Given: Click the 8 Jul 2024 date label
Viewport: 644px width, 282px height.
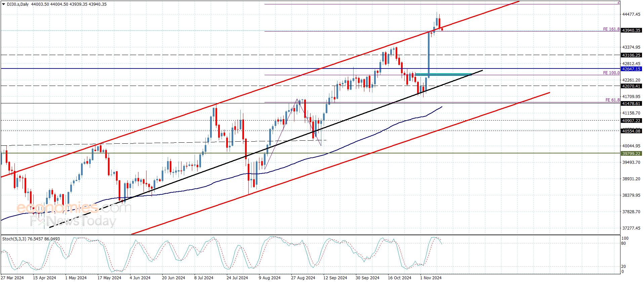Looking at the screenshot, I should pos(204,278).
